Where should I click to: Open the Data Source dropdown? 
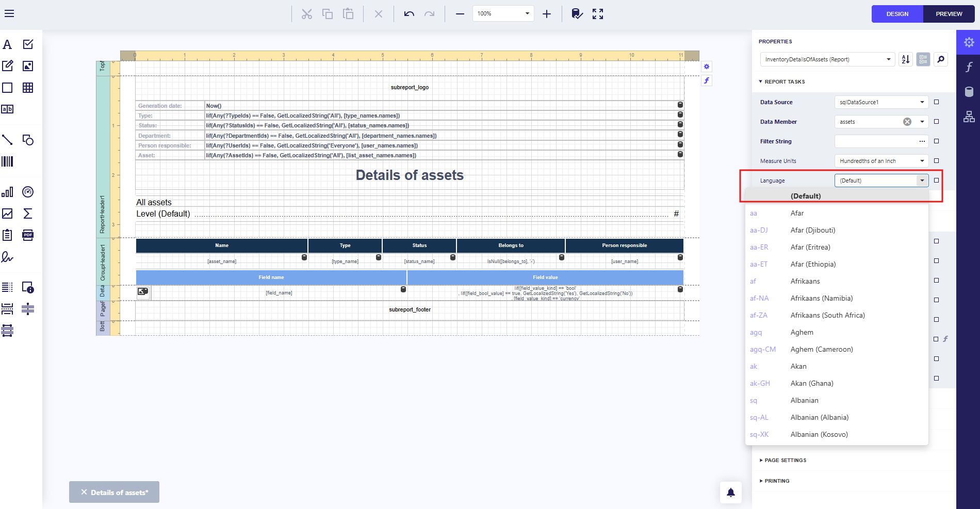pos(922,102)
